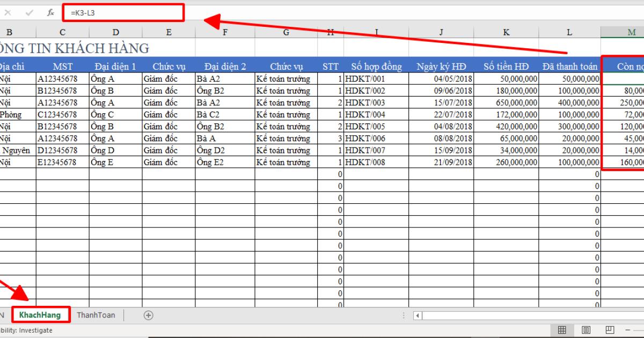This screenshot has height=338, width=644.
Task: Switch to the ThanhToan sheet tab
Action: tap(97, 315)
